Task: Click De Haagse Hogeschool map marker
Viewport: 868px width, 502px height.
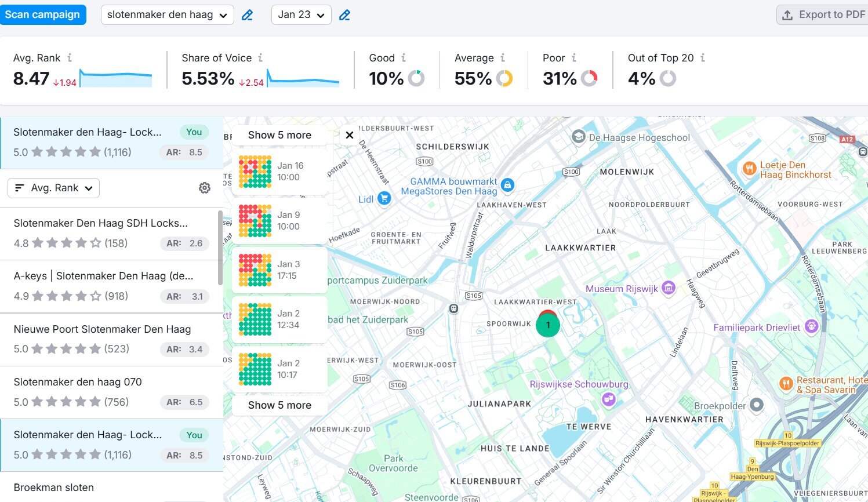Action: [x=578, y=137]
